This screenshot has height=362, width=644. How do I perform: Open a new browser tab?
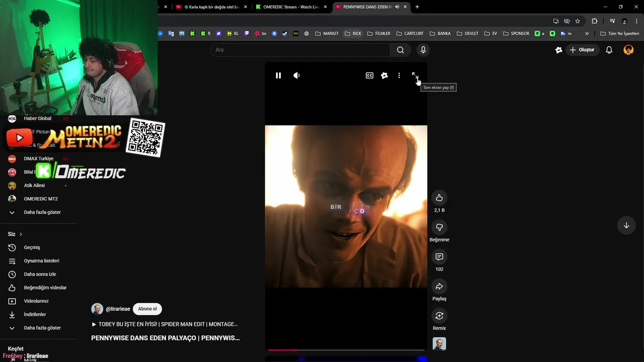pyautogui.click(x=417, y=7)
